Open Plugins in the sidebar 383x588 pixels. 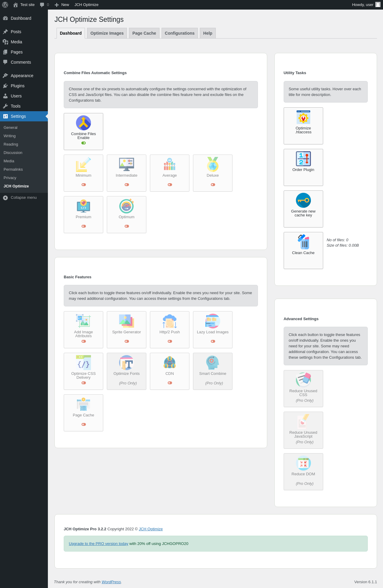(x=24, y=86)
